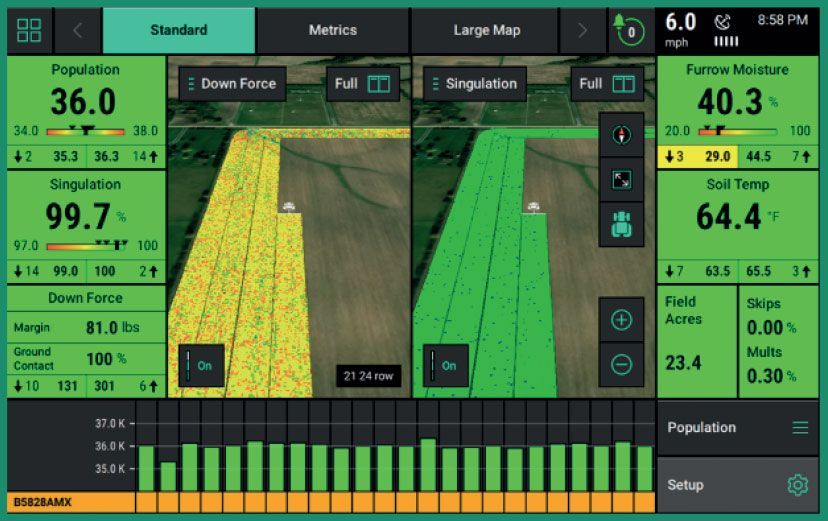Viewport: 828px width, 521px height.
Task: Open the home grid menu icon
Action: [x=30, y=30]
